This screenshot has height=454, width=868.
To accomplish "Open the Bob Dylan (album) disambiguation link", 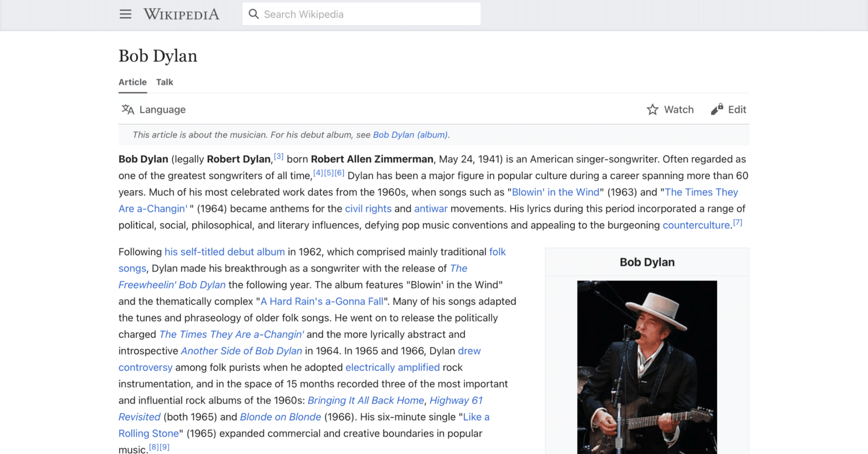I will pyautogui.click(x=409, y=135).
